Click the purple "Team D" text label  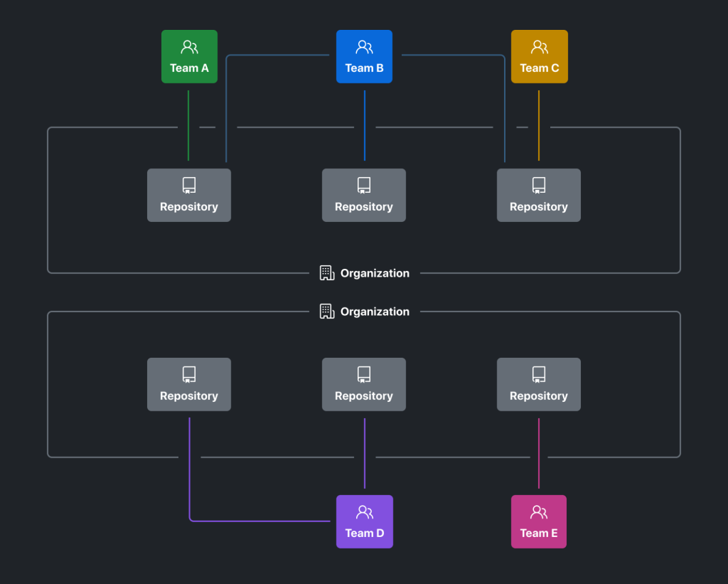[364, 533]
